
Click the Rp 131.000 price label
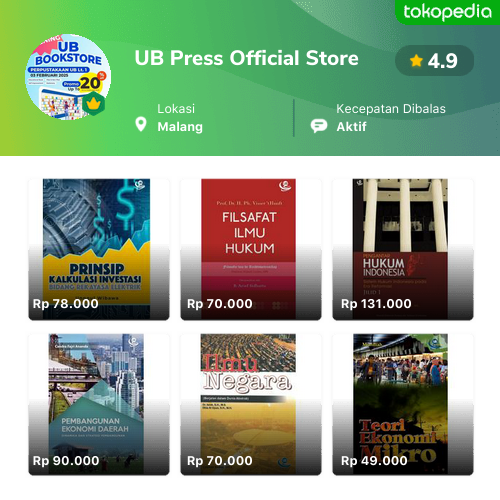pyautogui.click(x=376, y=304)
